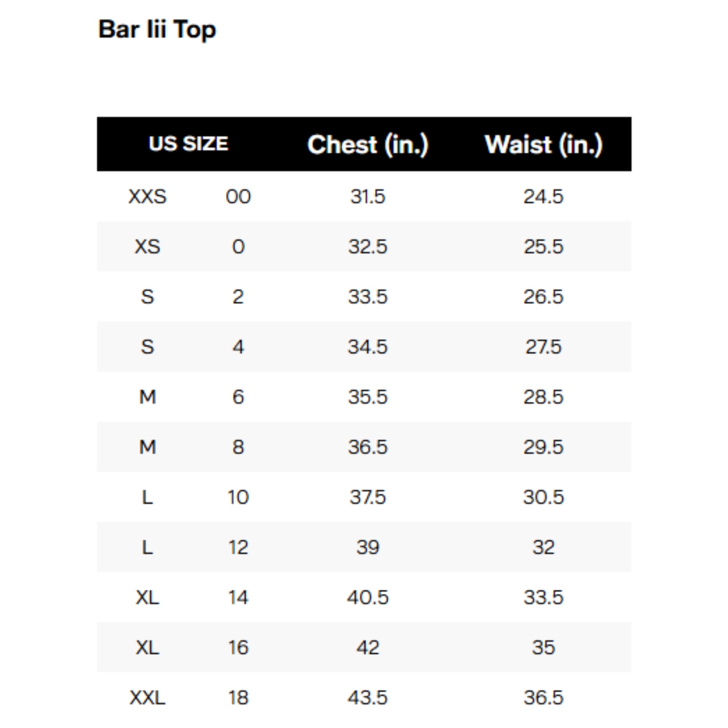Click the chest value 34.5
This screenshot has width=728, height=728.
point(368,347)
